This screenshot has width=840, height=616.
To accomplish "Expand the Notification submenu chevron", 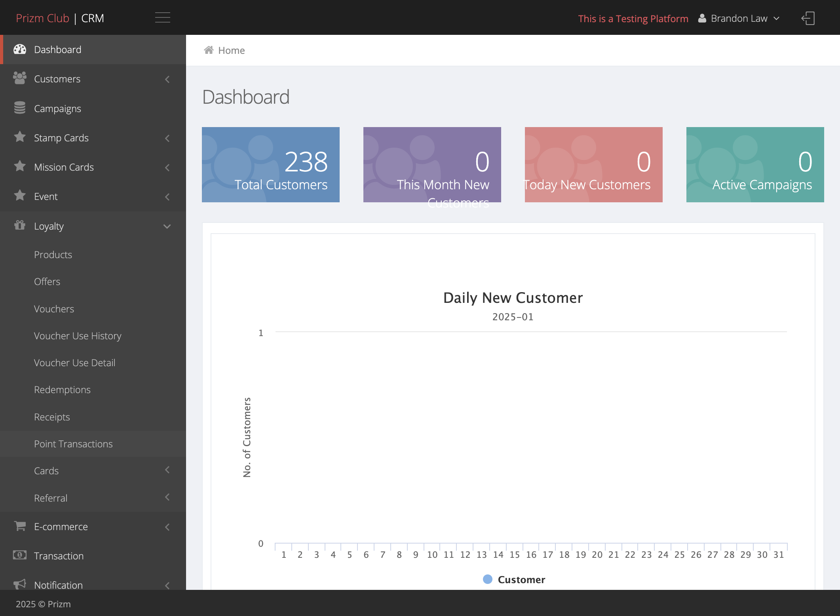I will pos(167,585).
